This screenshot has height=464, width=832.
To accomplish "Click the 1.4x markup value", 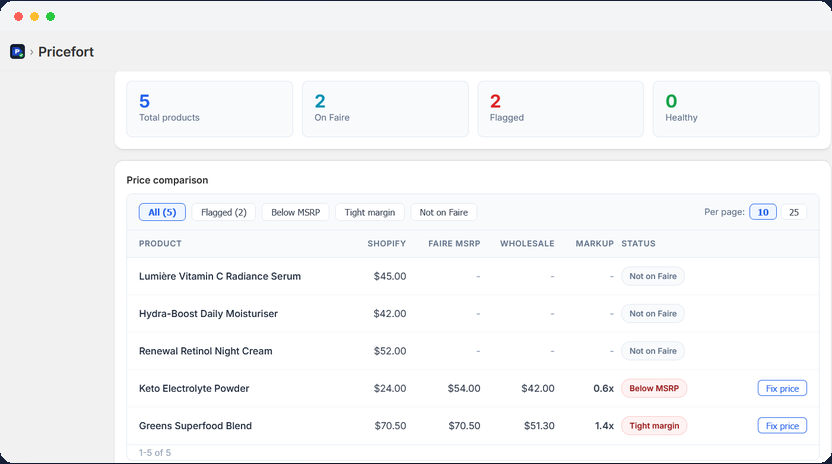I will (604, 426).
